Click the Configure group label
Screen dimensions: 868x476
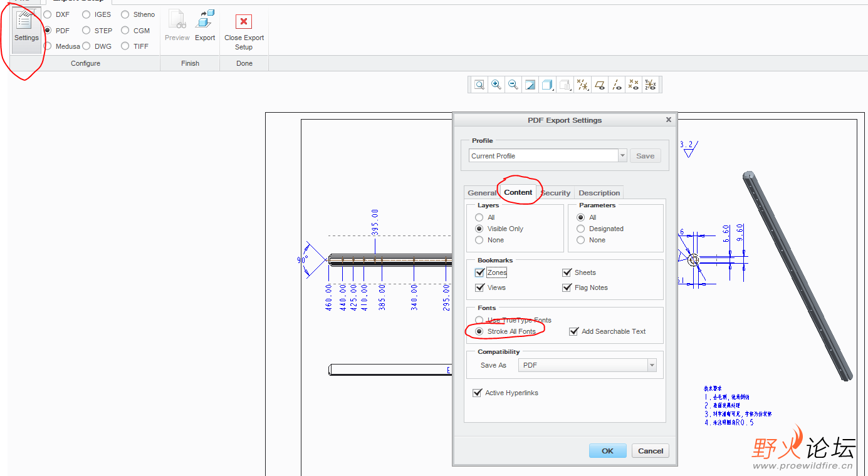(x=85, y=63)
